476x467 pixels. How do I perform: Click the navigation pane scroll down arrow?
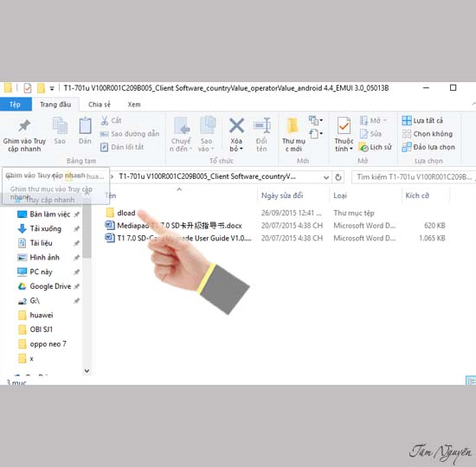[x=87, y=370]
